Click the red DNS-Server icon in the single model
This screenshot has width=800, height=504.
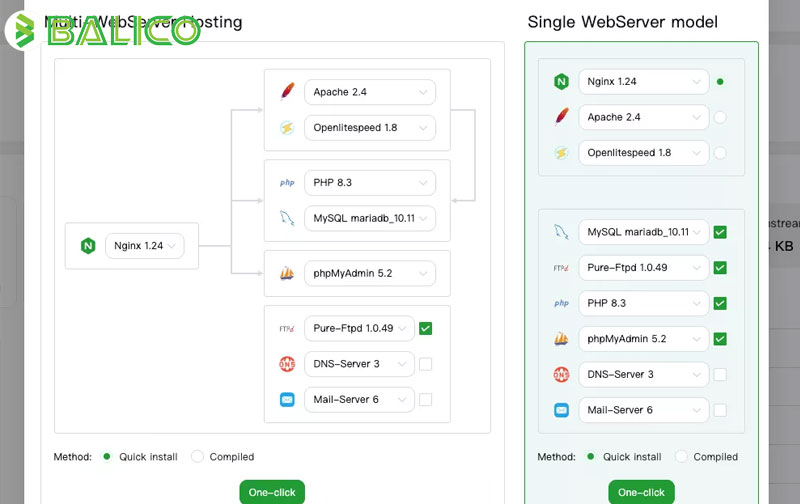pos(561,374)
